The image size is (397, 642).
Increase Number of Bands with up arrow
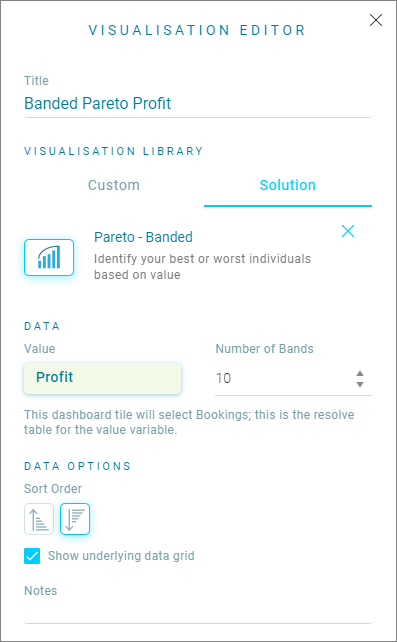point(360,373)
